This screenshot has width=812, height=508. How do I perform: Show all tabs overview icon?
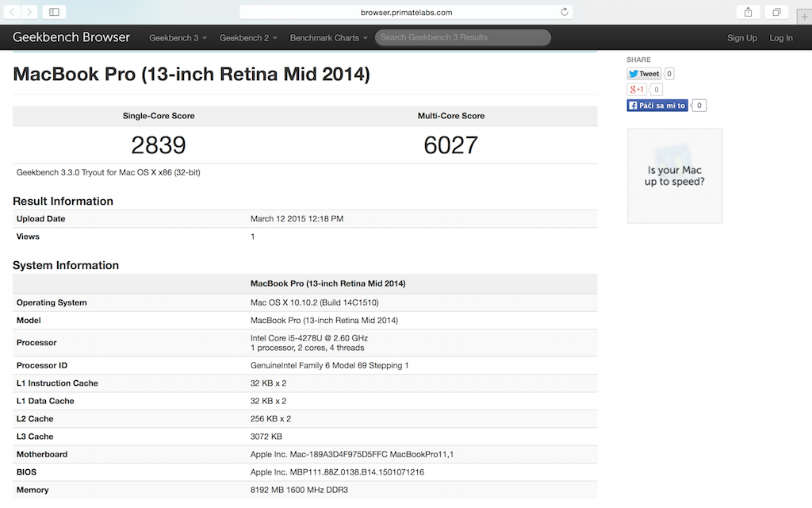point(776,12)
